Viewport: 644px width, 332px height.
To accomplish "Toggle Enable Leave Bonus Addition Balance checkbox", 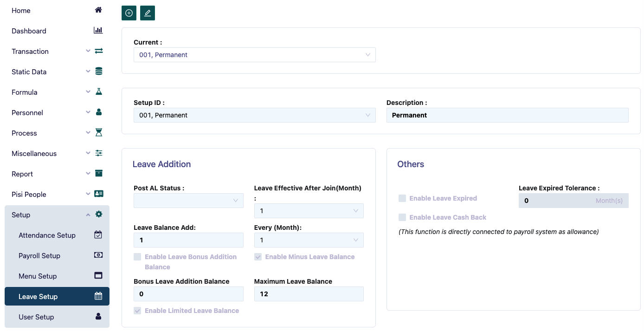I will pos(137,257).
